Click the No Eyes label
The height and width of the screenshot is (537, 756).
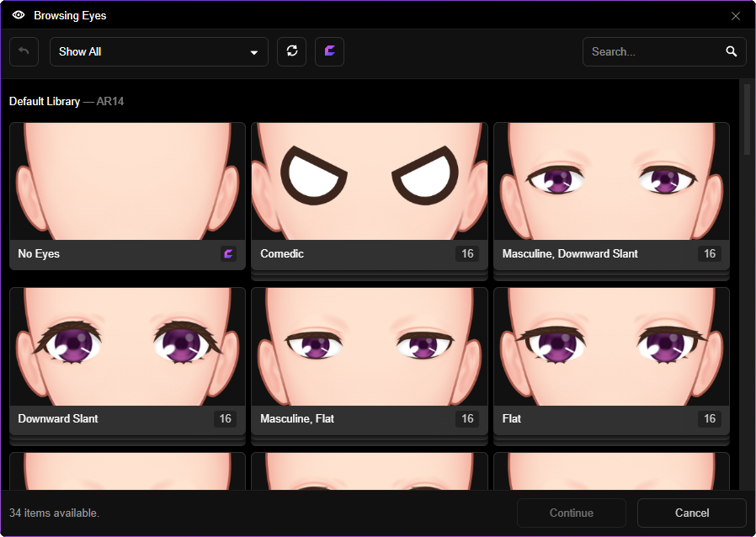tap(39, 253)
